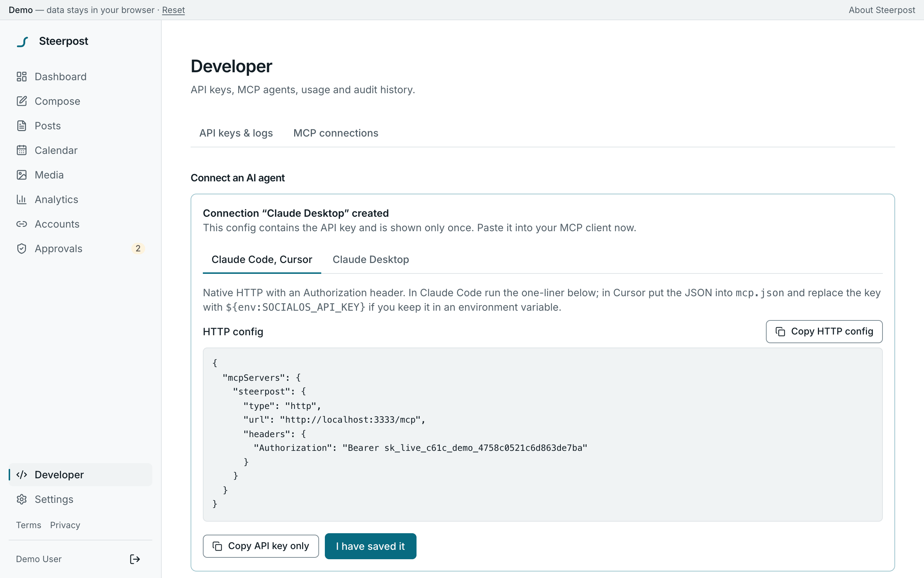The height and width of the screenshot is (578, 924).
Task: Open About Steerpost link
Action: point(882,10)
